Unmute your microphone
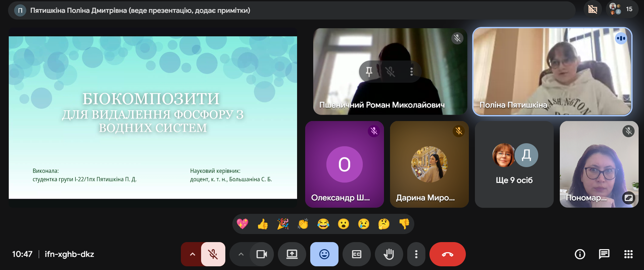Viewport: 644px width, 270px height. (213, 254)
